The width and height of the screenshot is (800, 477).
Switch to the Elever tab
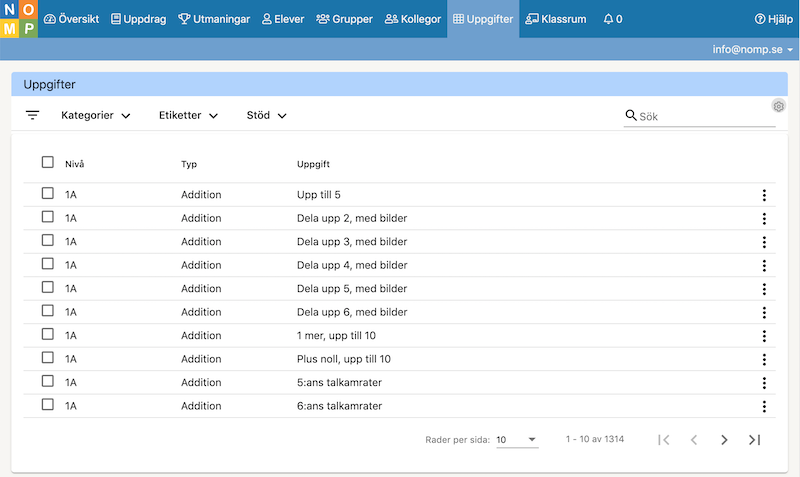tap(283, 19)
